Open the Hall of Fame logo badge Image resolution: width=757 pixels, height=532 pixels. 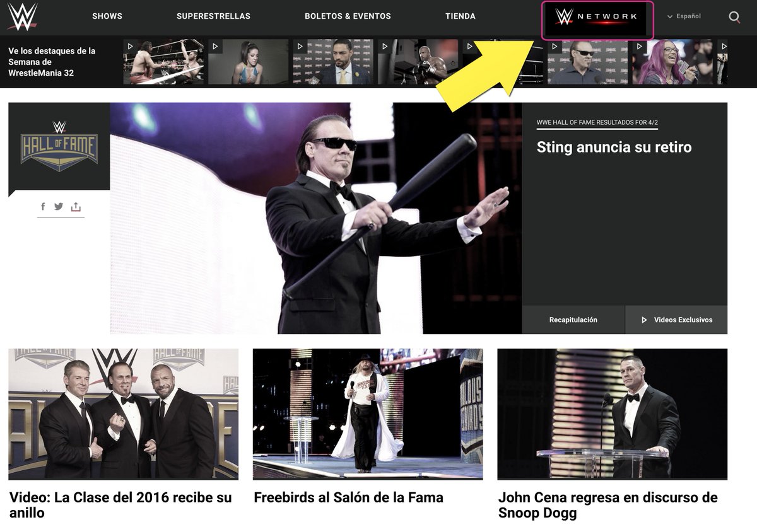coord(59,146)
